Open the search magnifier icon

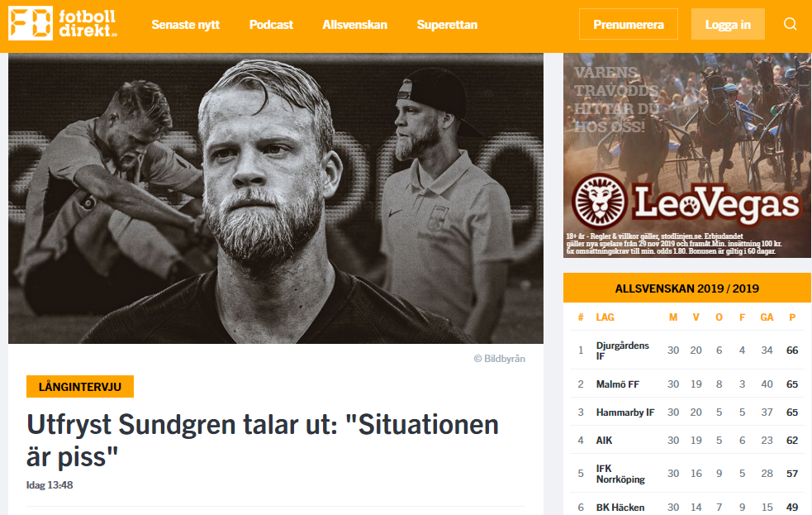point(790,24)
